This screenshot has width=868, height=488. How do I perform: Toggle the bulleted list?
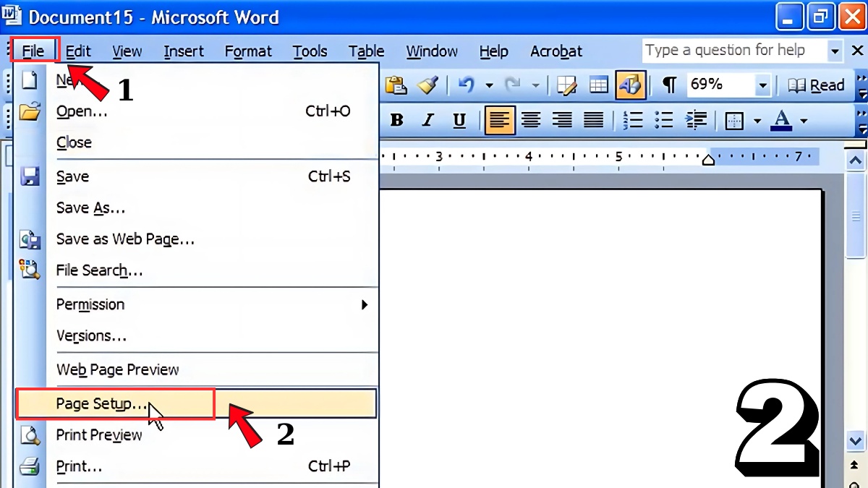tap(663, 120)
